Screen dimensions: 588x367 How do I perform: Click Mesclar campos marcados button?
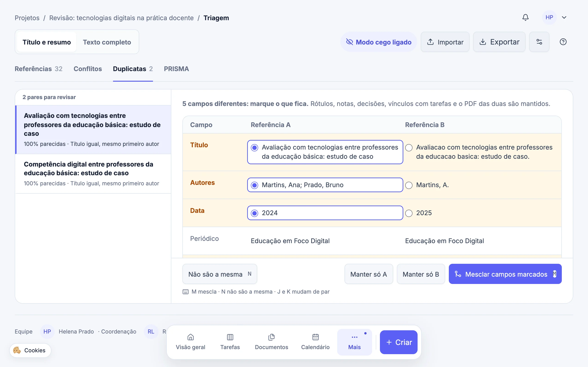[x=505, y=274]
